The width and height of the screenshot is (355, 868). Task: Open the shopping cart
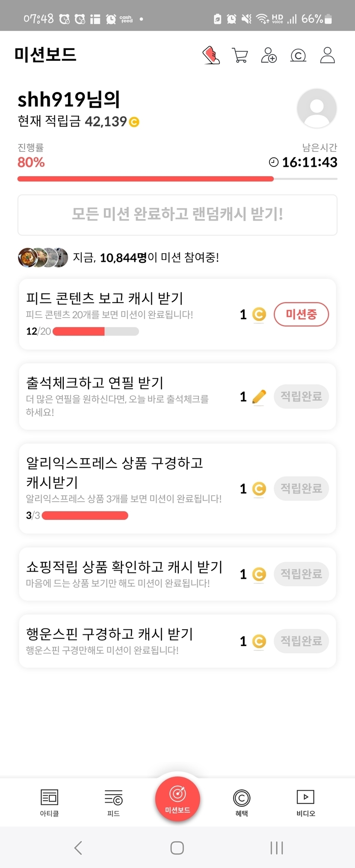pyautogui.click(x=240, y=55)
